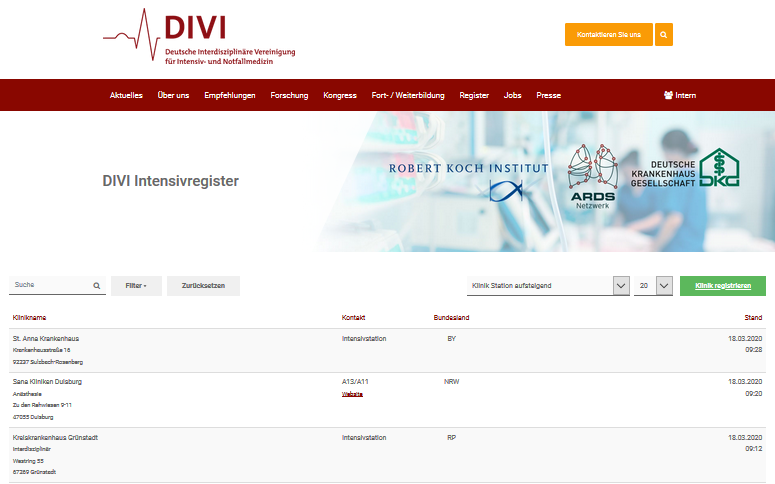Click the Stand column header
Image resolution: width=775 pixels, height=484 pixels.
point(753,317)
